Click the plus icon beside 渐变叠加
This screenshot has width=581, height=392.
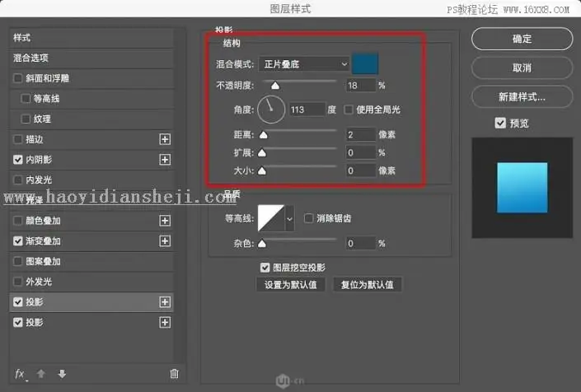pos(165,241)
